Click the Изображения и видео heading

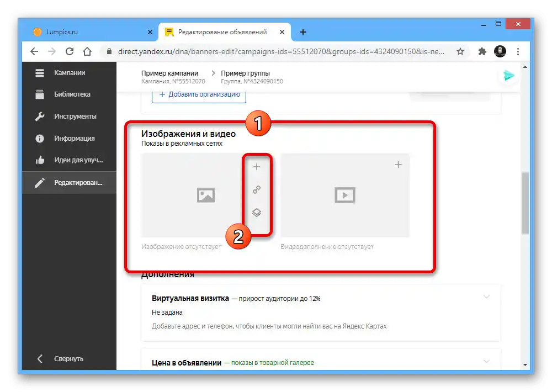point(188,134)
